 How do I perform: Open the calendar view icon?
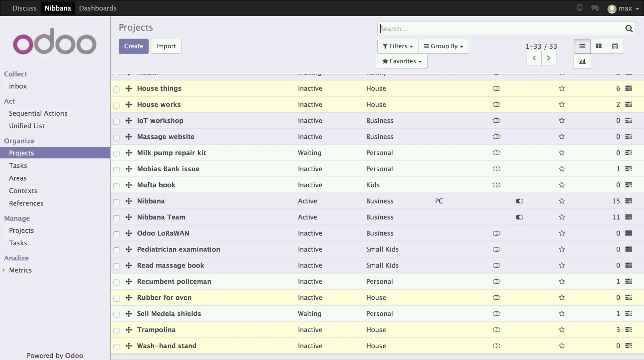click(615, 46)
